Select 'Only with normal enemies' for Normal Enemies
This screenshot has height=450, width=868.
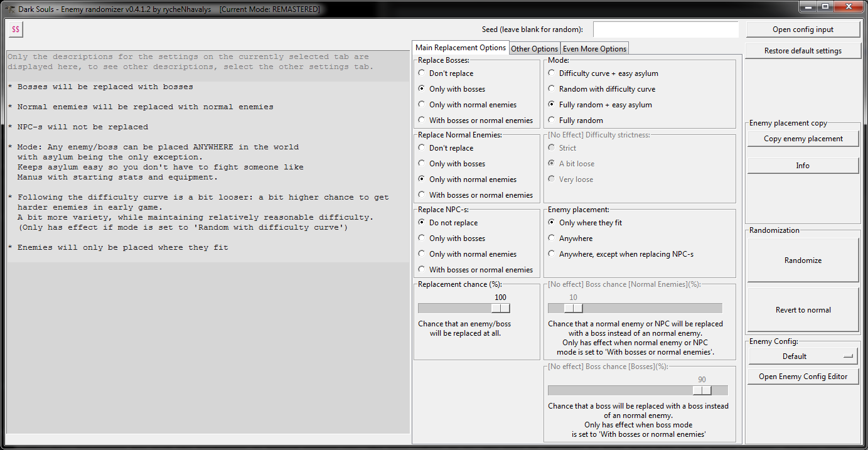[467, 179]
